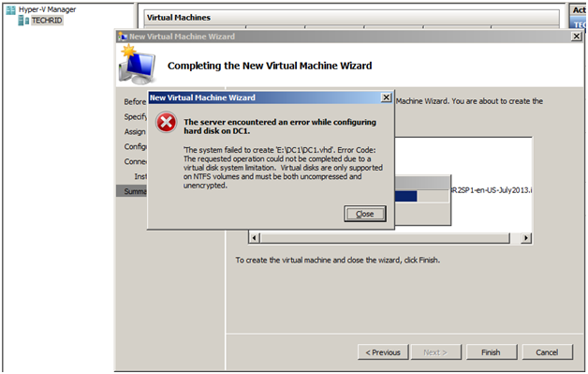Cancel the New Virtual Machine Wizard
Image resolution: width=588 pixels, height=374 pixels.
click(x=547, y=352)
